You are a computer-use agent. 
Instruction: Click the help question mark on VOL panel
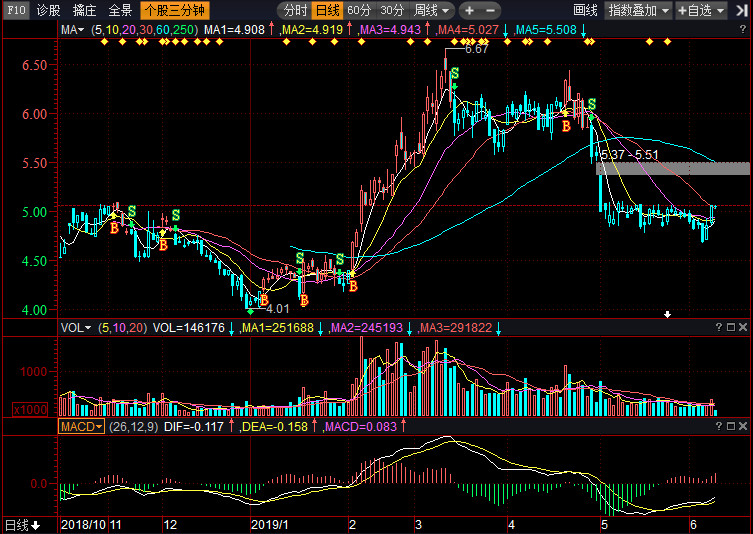click(x=718, y=327)
